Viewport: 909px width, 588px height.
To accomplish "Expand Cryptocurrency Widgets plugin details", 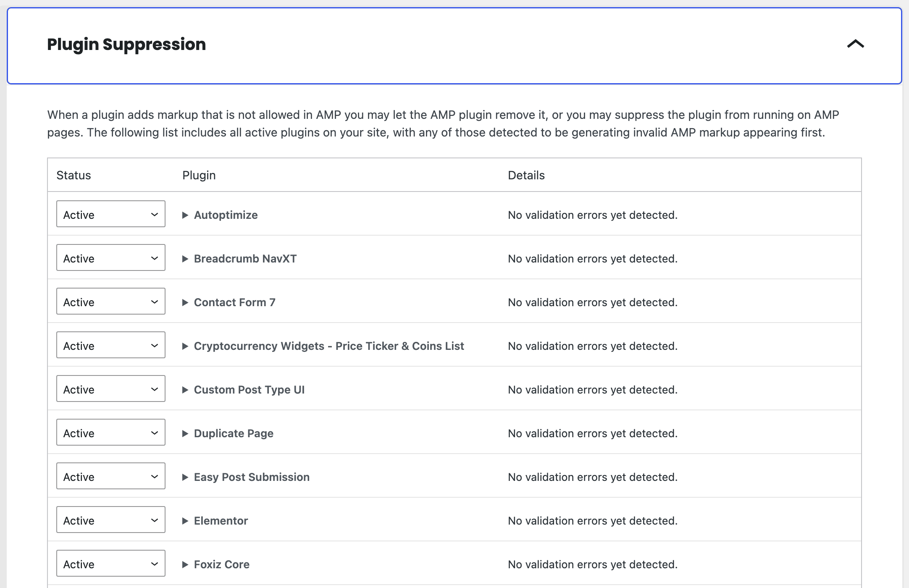I will click(323, 346).
